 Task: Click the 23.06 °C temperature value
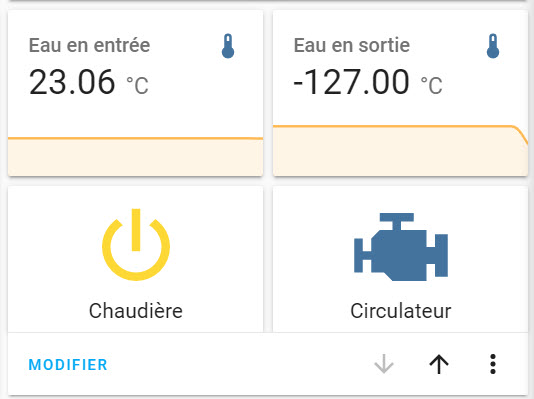point(89,82)
